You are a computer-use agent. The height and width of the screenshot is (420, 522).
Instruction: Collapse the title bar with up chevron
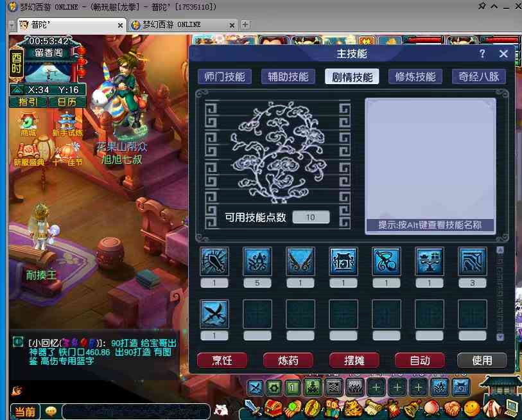coord(494,6)
